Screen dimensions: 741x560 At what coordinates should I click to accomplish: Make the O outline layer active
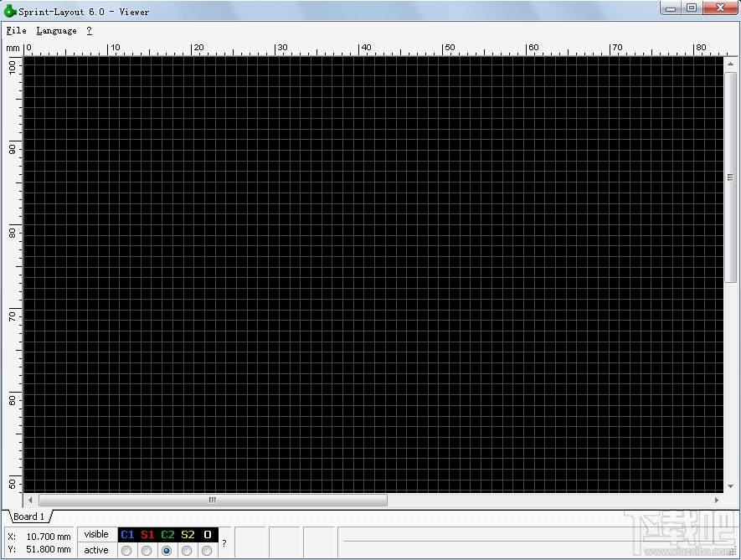tap(207, 550)
